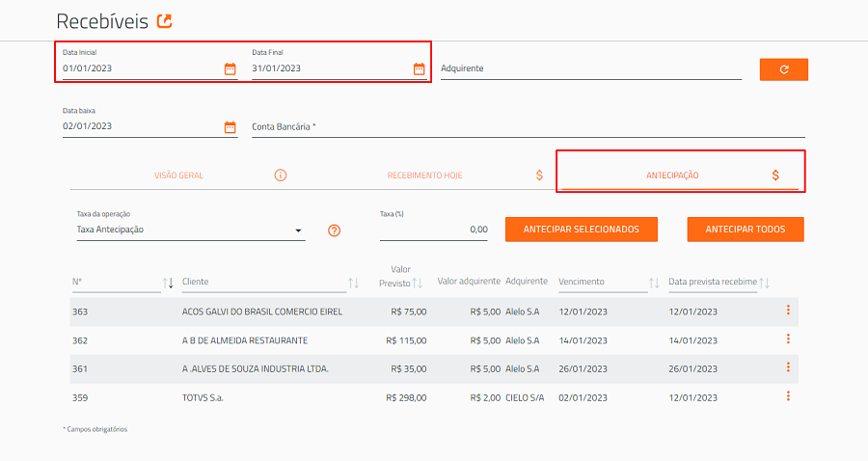The height and width of the screenshot is (461, 868).
Task: Switch to the Recebimento Hoje tab
Action: [424, 176]
